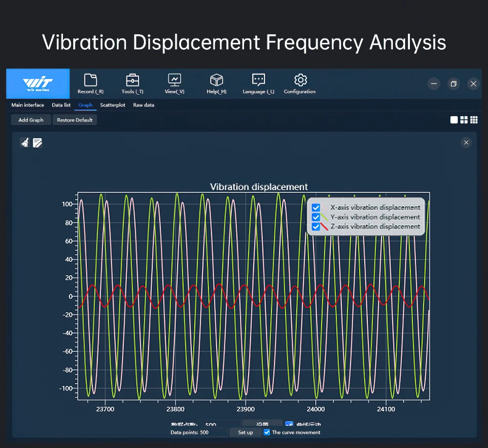Open the Language speech bubble icon

pyautogui.click(x=258, y=80)
